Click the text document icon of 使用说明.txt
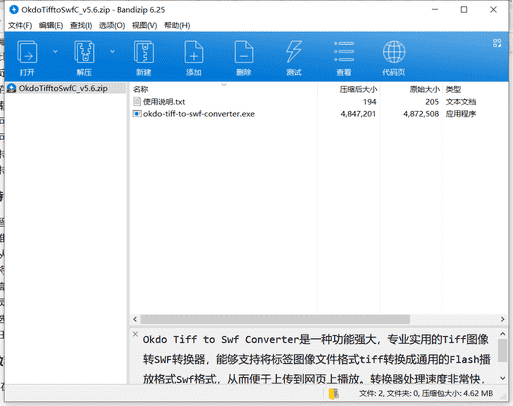This screenshot has width=513, height=406. tap(137, 102)
